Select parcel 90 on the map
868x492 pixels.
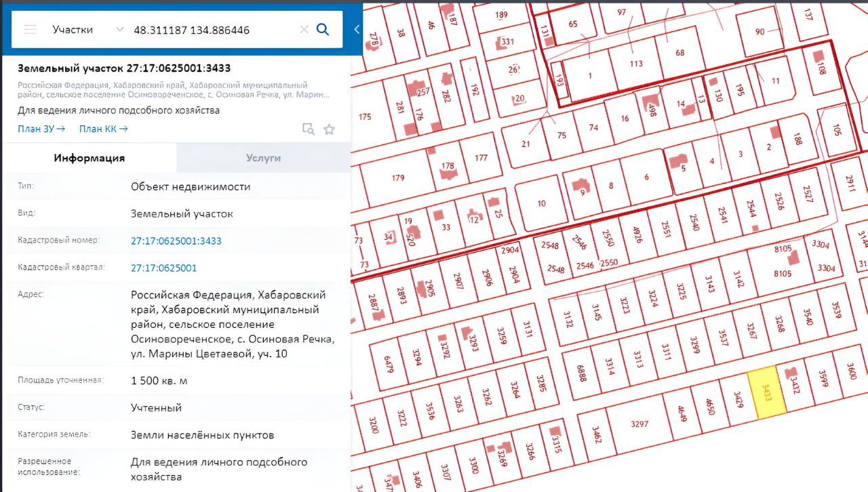click(x=759, y=32)
